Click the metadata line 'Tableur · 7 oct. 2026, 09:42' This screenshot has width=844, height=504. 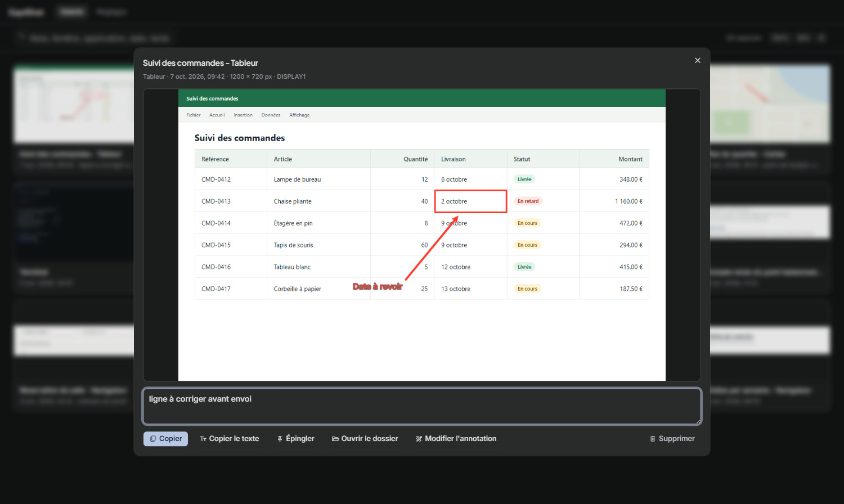pos(184,76)
